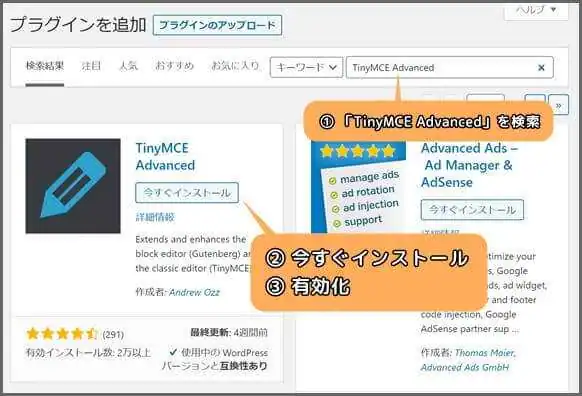The height and width of the screenshot is (396, 582).
Task: Open the TinyMCE Advanced title link
Action: (165, 157)
